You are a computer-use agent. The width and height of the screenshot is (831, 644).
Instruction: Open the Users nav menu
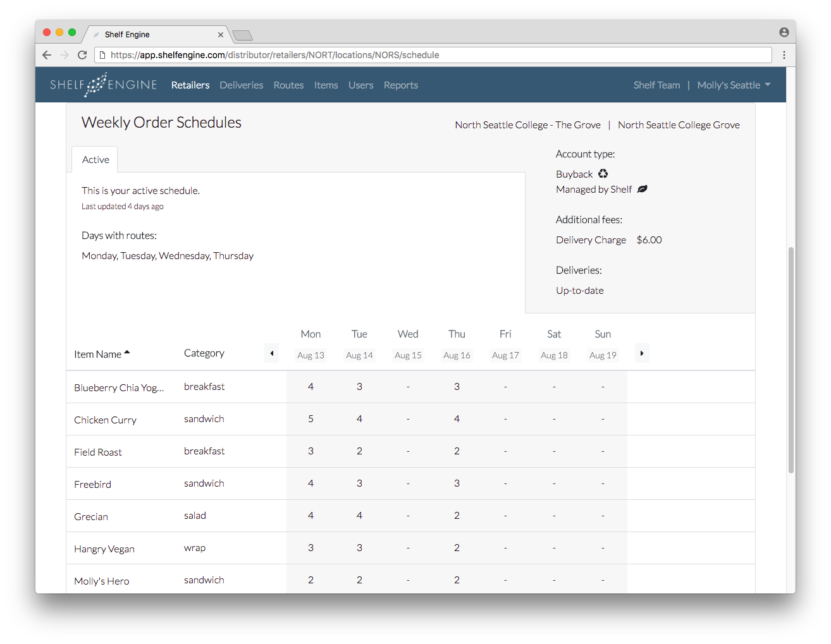tap(361, 85)
